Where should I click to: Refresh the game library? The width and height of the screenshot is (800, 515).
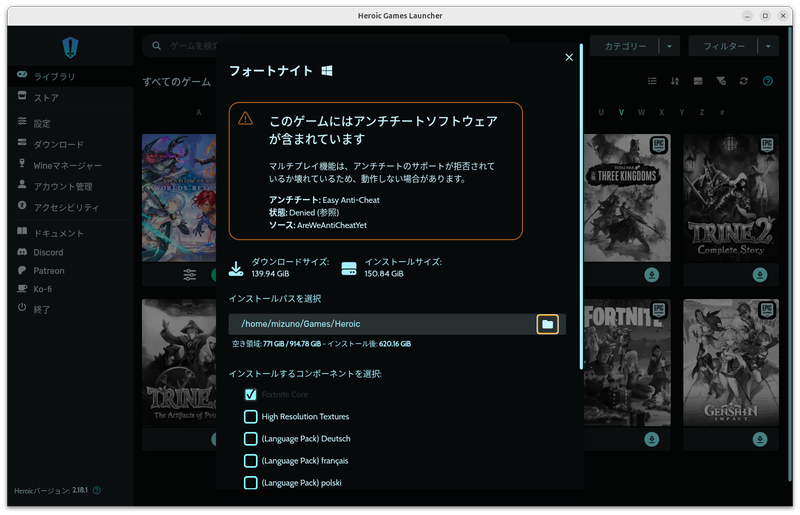[x=744, y=81]
